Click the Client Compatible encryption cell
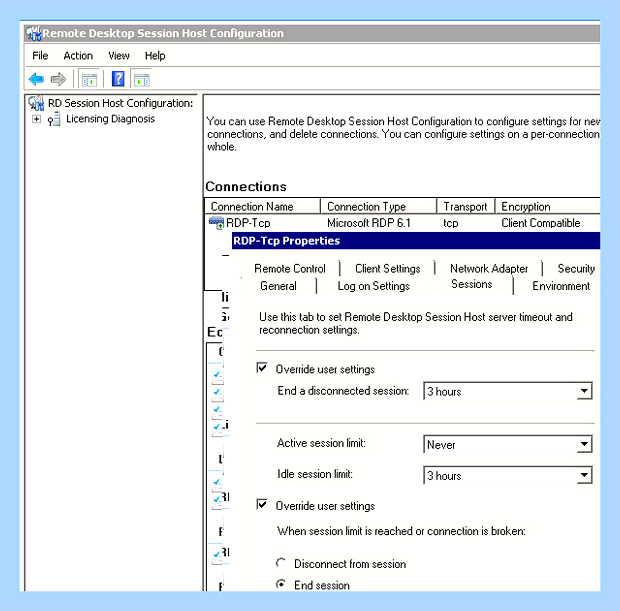620x611 pixels. point(541,223)
